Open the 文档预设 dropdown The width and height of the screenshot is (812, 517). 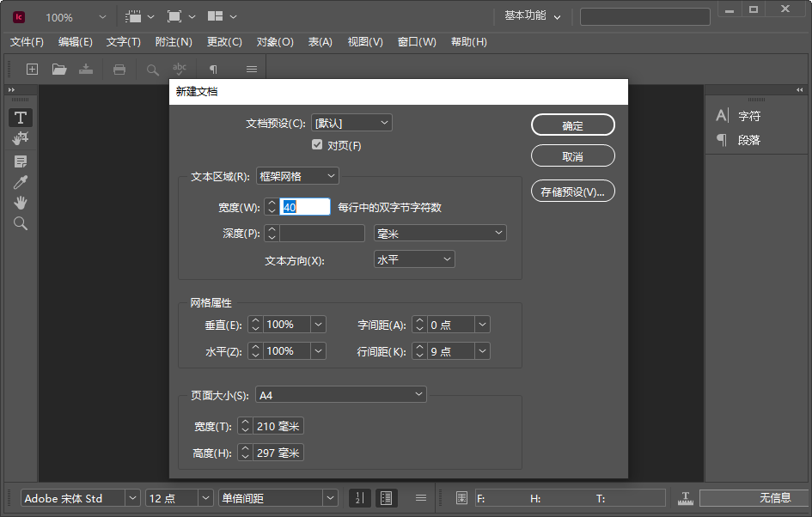point(351,122)
